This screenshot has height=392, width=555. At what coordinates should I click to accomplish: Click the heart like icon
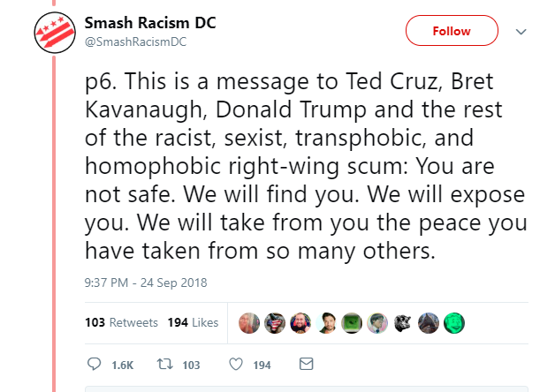point(236,364)
